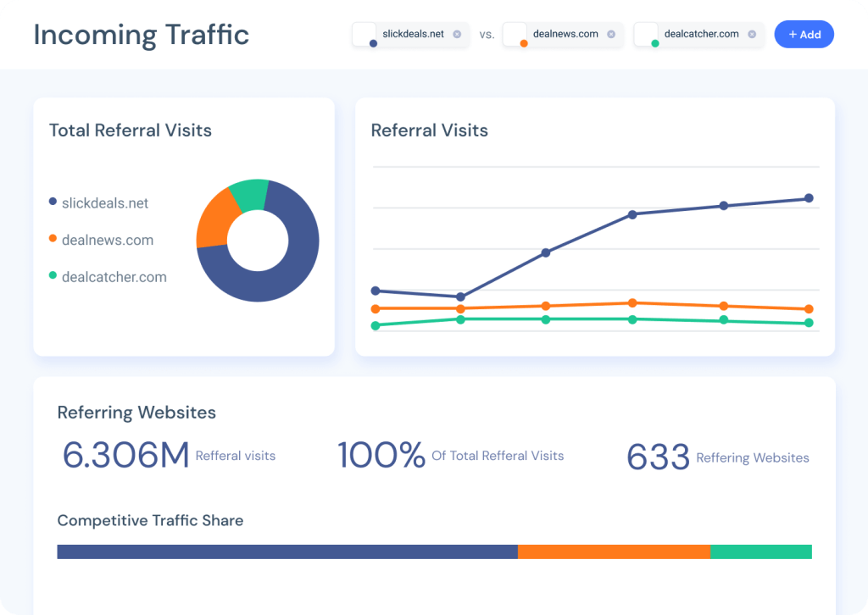Click the orange segment of Competitive Traffic Share bar
The image size is (868, 615).
614,551
